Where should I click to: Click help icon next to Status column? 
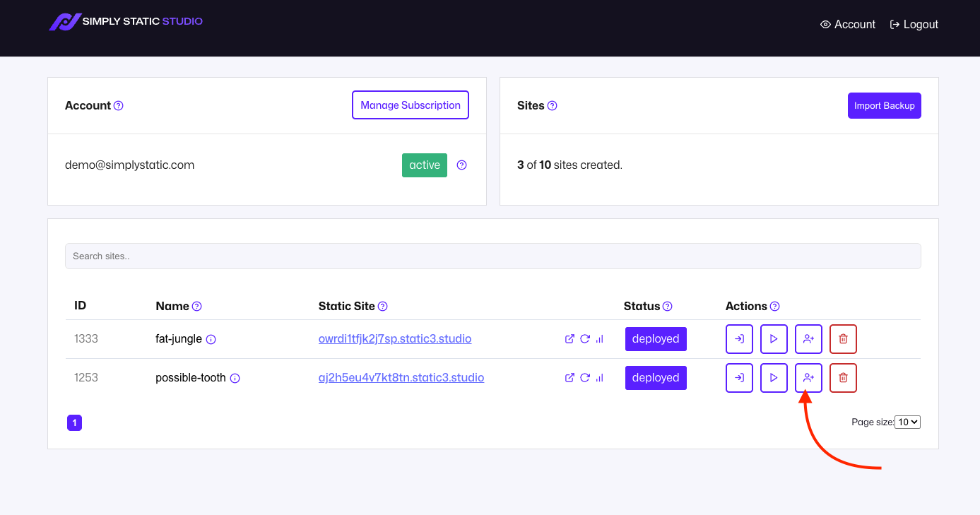(x=668, y=307)
